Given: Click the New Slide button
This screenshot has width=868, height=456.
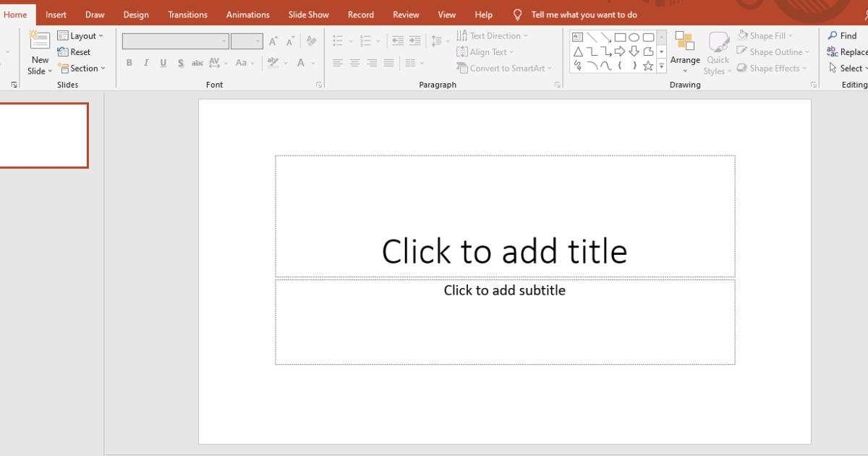Looking at the screenshot, I should [x=39, y=51].
